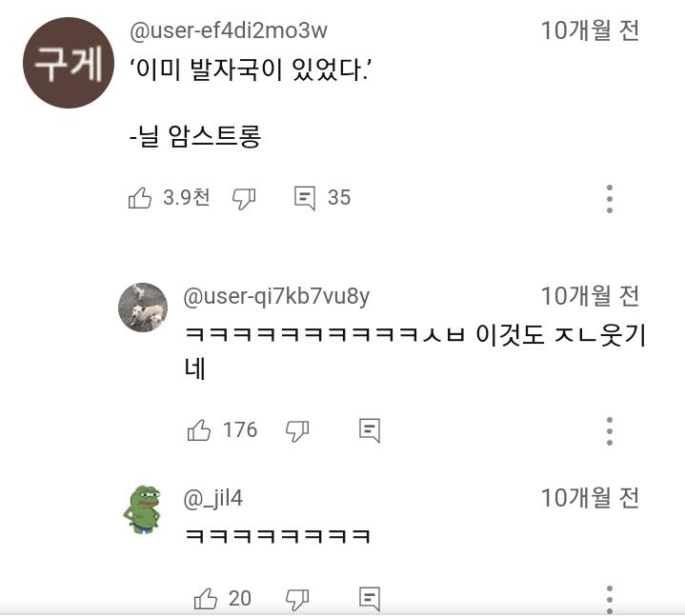685x616 pixels.
Task: Open the Pepe frog profile avatar
Action: pos(143,509)
